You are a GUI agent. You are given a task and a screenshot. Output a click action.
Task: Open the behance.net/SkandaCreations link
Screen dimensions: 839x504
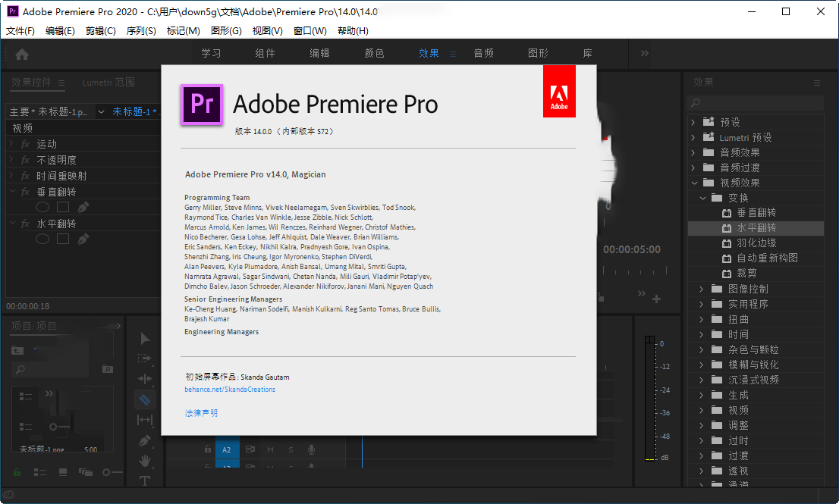coord(230,390)
